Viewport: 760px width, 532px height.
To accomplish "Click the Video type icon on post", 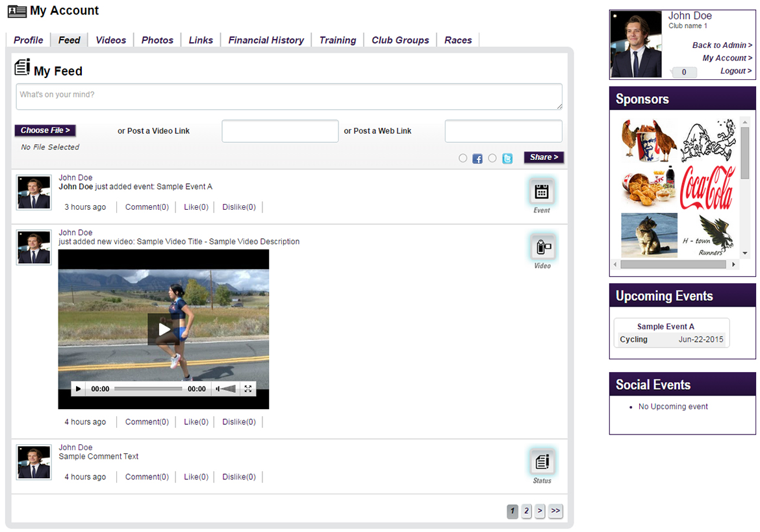I will click(x=542, y=247).
